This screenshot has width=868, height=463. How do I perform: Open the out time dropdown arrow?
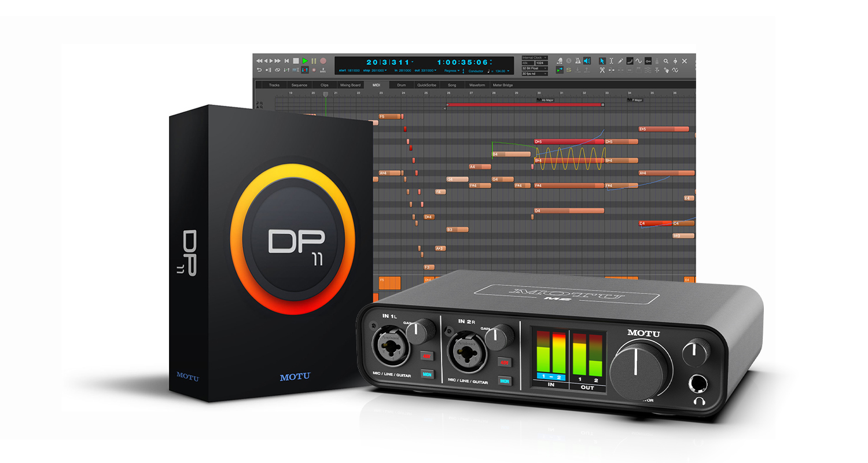(435, 70)
